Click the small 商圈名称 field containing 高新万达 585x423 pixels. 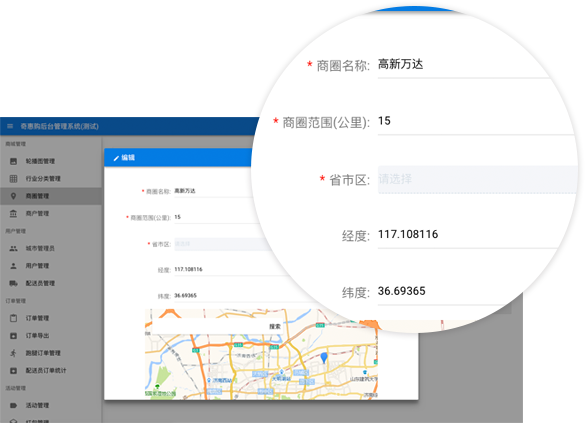(215, 191)
